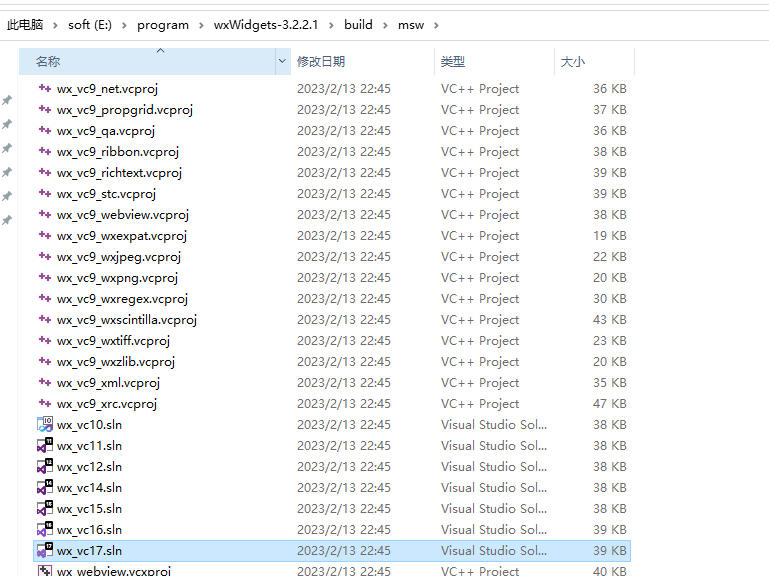Click the wx_vc9_wxpng.vcproj file icon
Viewport: 769px width, 576px height.
(45, 277)
